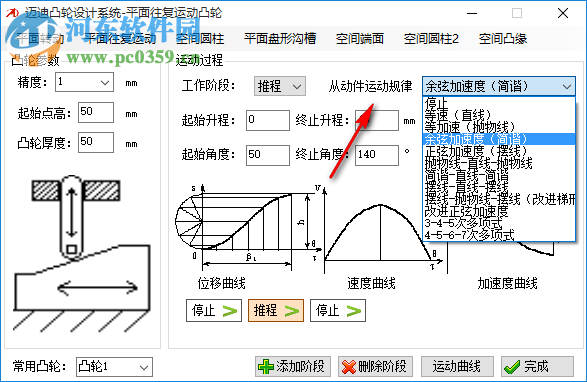
Task: Pick highlighted 余弦加速度（简谐） list item
Action: pyautogui.click(x=499, y=139)
